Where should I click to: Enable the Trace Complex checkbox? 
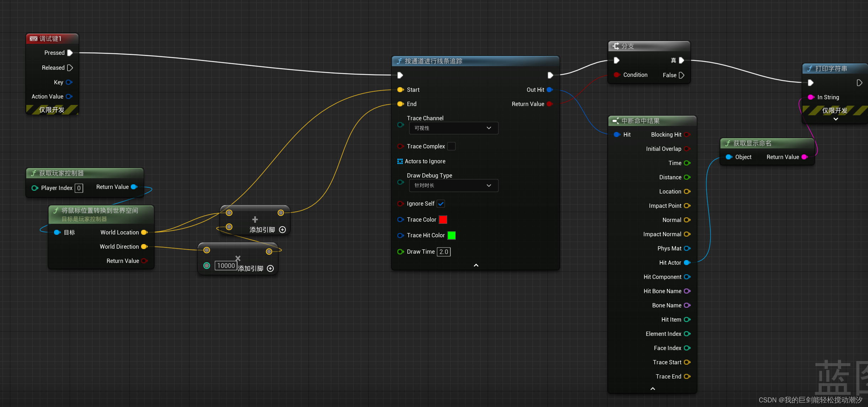451,146
